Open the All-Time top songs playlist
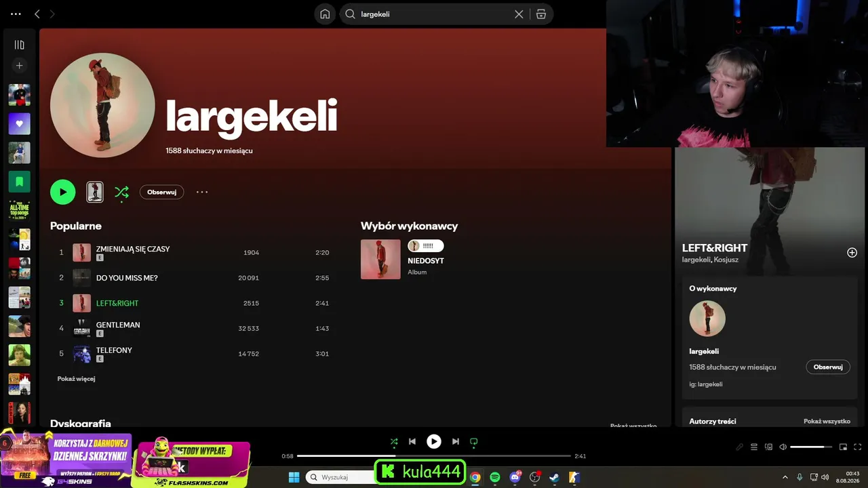868x488 pixels. 20,210
